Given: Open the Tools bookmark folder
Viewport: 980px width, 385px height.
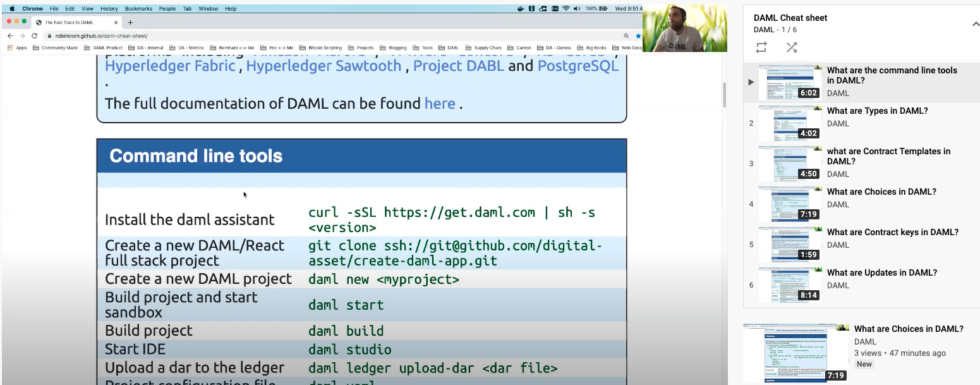Looking at the screenshot, I should [x=423, y=47].
